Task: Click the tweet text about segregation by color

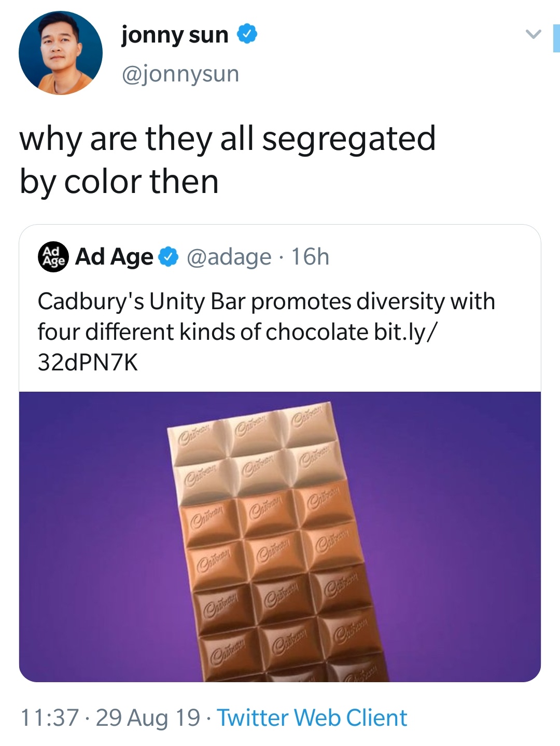Action: click(228, 158)
